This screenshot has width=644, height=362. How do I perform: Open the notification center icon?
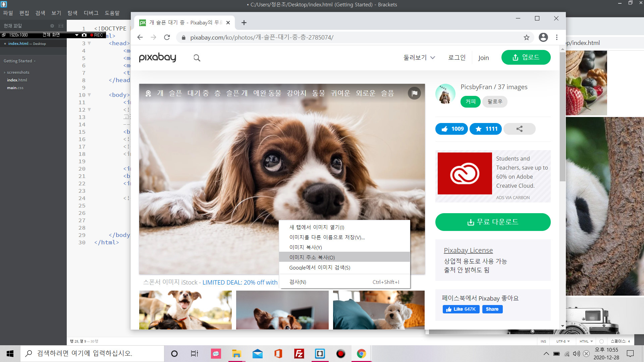[x=630, y=354]
